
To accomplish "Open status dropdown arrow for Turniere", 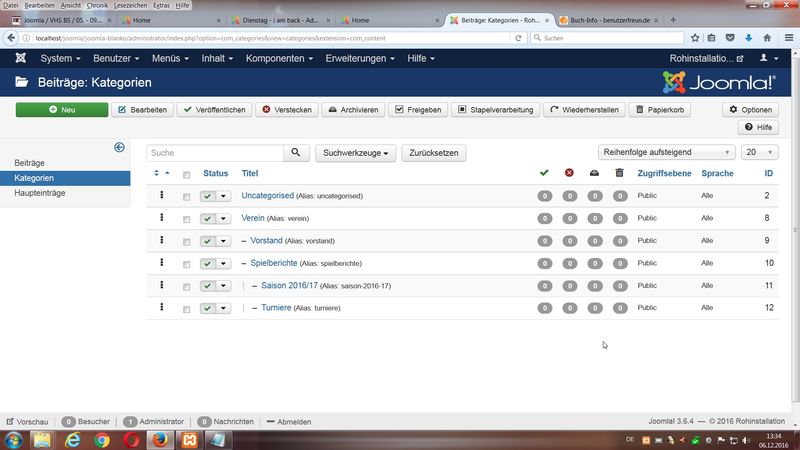I will (223, 308).
